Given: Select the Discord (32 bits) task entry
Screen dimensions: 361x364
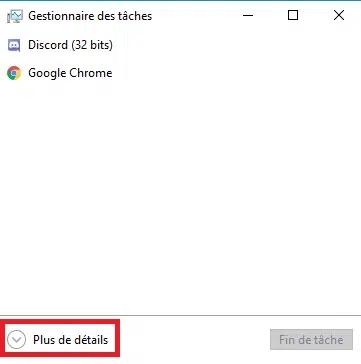Looking at the screenshot, I should [180, 45].
